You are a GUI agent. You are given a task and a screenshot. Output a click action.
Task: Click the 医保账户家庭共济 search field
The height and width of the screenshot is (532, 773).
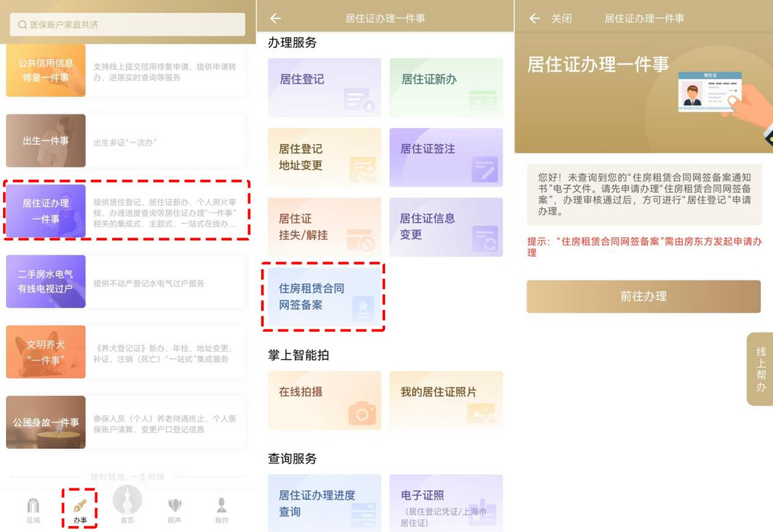click(x=127, y=24)
